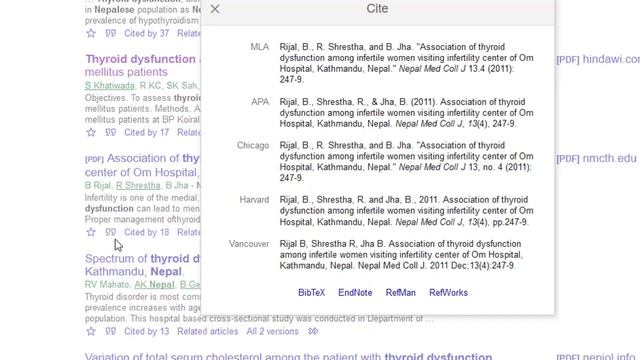Image resolution: width=640 pixels, height=360 pixels.
Task: Click the Harvard format label
Action: coord(254,200)
